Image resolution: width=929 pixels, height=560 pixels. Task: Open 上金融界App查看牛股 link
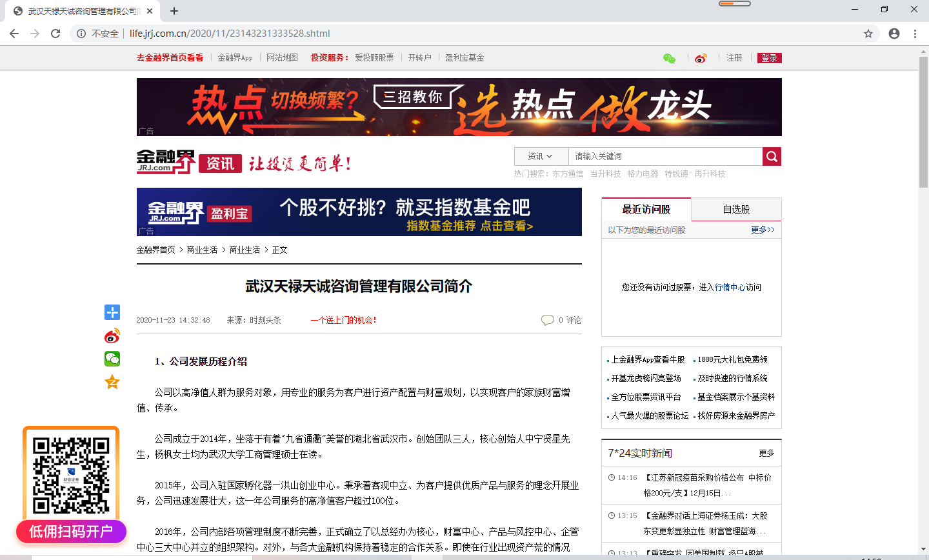pyautogui.click(x=648, y=359)
